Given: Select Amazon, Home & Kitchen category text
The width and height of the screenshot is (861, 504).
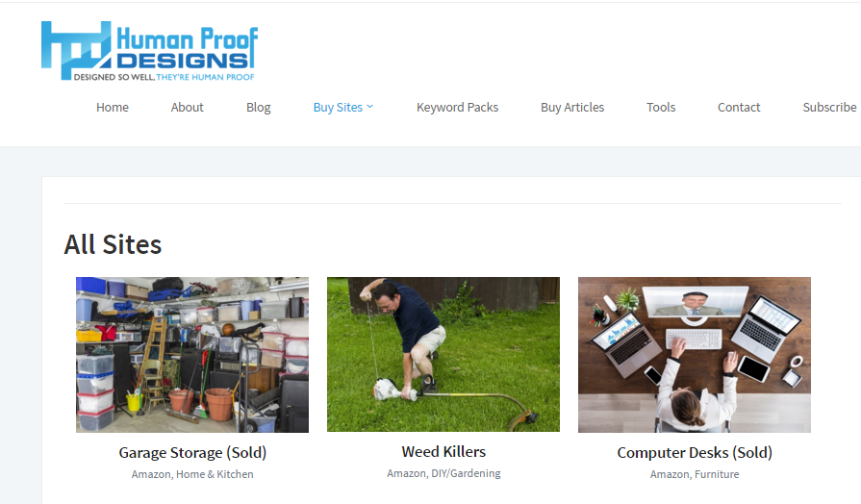Looking at the screenshot, I should click(192, 474).
